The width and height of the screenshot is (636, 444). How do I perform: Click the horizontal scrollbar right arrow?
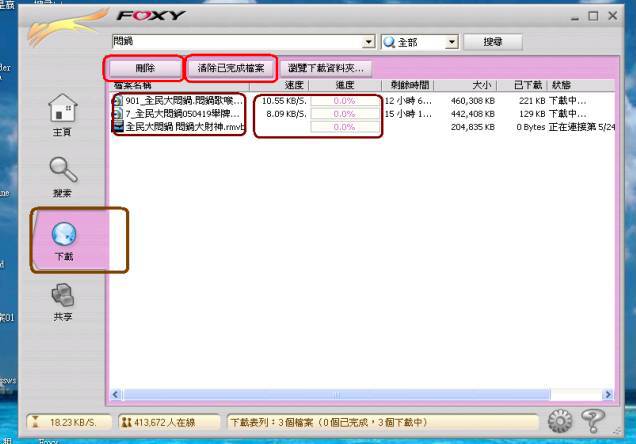coord(608,394)
